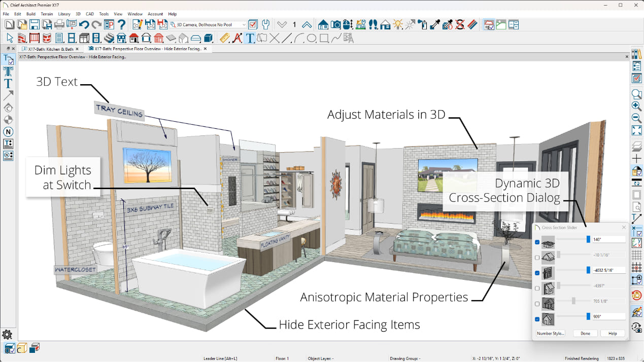Switch to the Kitchen & Bath tab
Image resolution: width=644 pixels, height=362 pixels.
click(51, 49)
